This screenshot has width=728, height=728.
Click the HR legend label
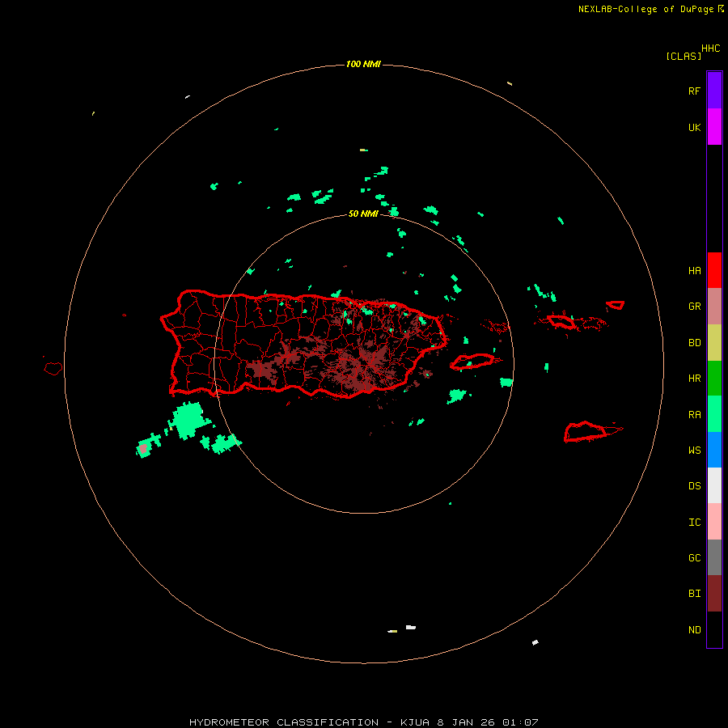pyautogui.click(x=694, y=379)
